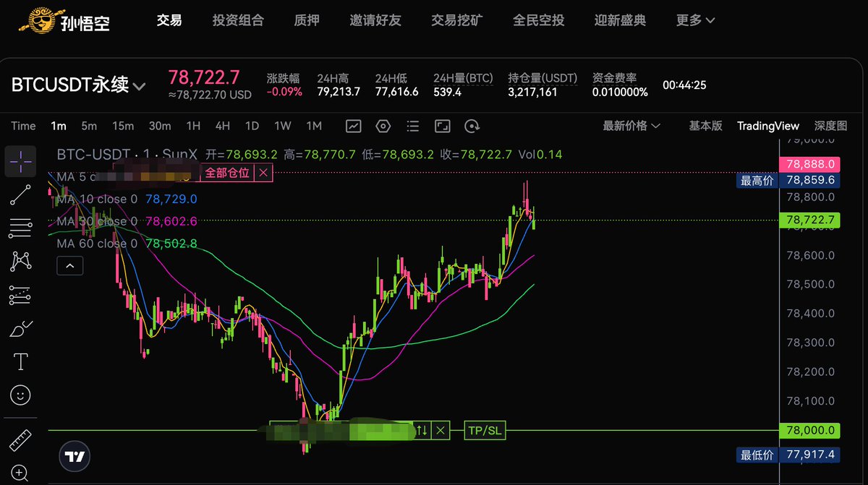Image resolution: width=868 pixels, height=485 pixels.
Task: Open the 更多 dropdown menu
Action: click(x=695, y=20)
